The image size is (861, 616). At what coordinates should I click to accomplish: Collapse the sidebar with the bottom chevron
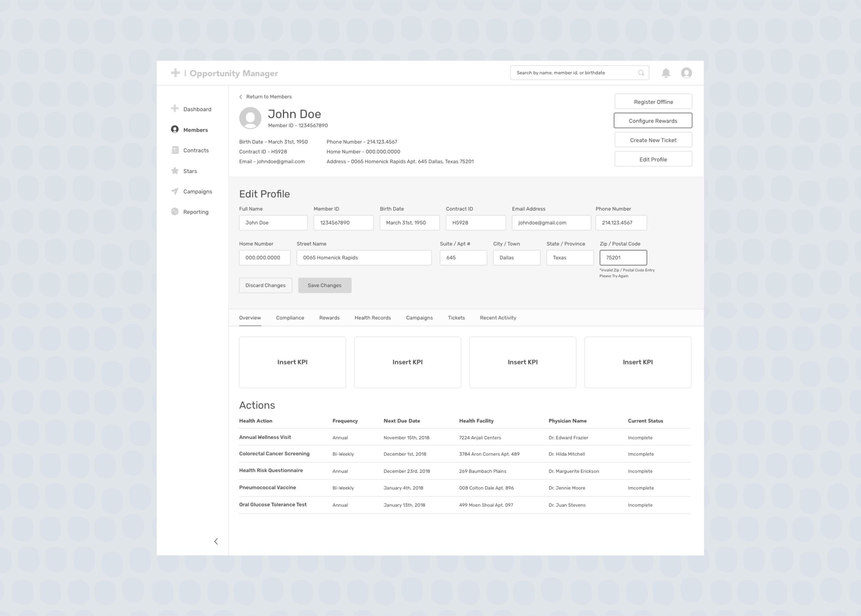[x=216, y=541]
